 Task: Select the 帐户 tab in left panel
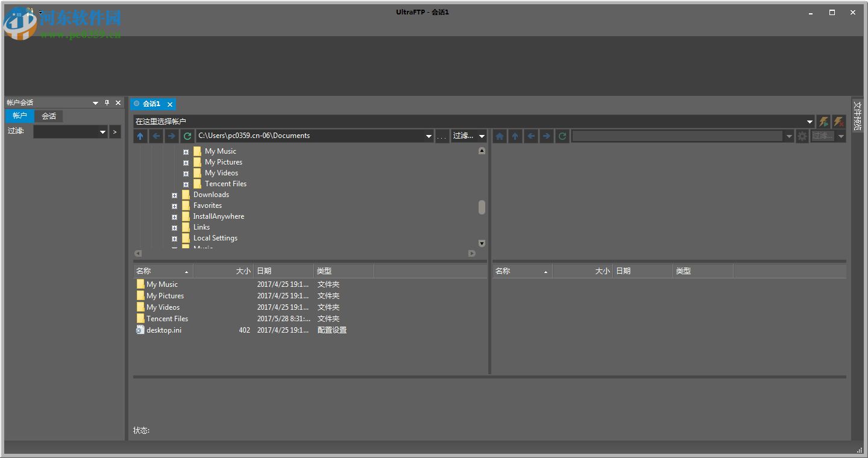20,116
